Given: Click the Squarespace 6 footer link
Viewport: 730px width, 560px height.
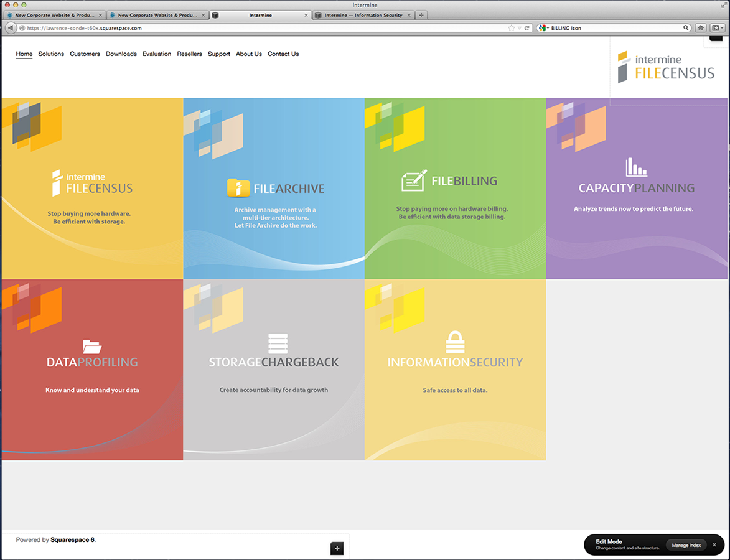Looking at the screenshot, I should point(72,540).
